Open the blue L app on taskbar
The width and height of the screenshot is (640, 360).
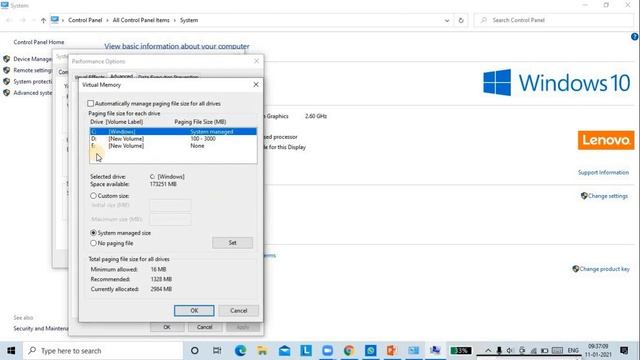[x=306, y=351]
